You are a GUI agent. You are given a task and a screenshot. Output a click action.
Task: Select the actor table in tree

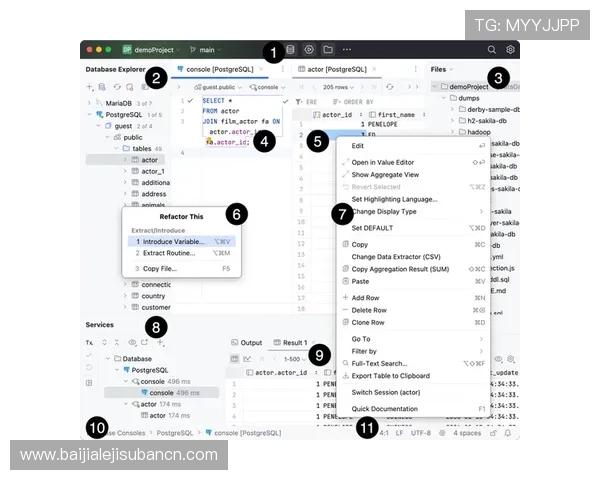click(149, 160)
